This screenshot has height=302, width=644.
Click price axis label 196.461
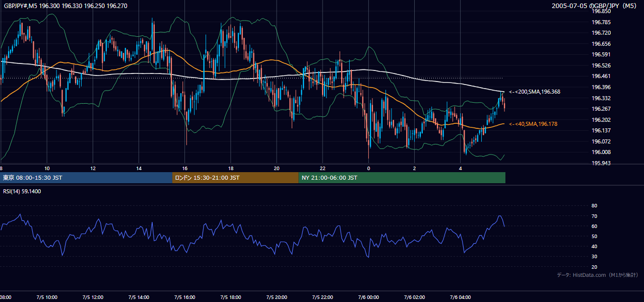(x=601, y=77)
